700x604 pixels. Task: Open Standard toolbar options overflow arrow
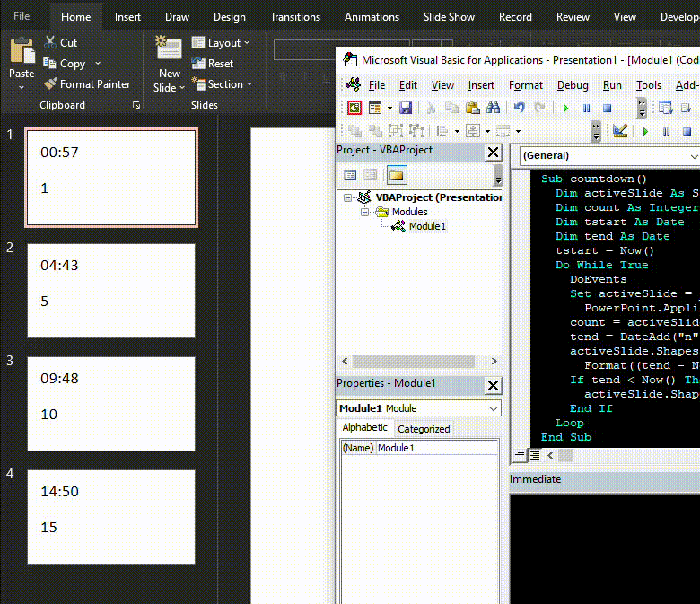pos(642,108)
